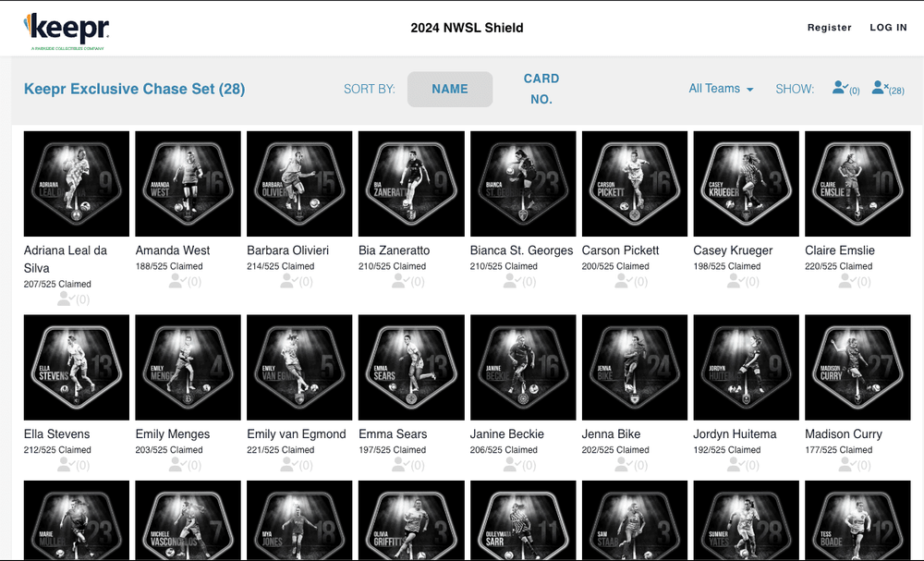Click claimed icon under Emily Menges
Image resolution: width=924 pixels, height=561 pixels.
(185, 465)
